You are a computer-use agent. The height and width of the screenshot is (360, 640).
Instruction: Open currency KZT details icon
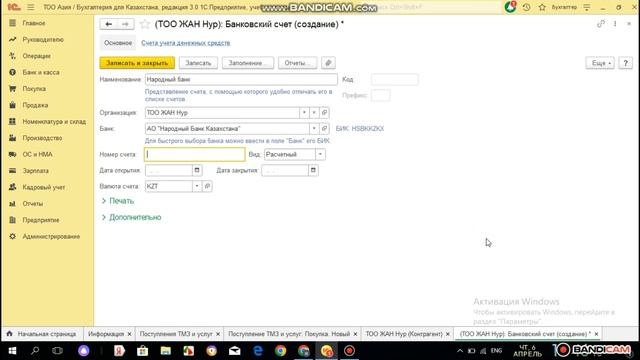[207, 186]
